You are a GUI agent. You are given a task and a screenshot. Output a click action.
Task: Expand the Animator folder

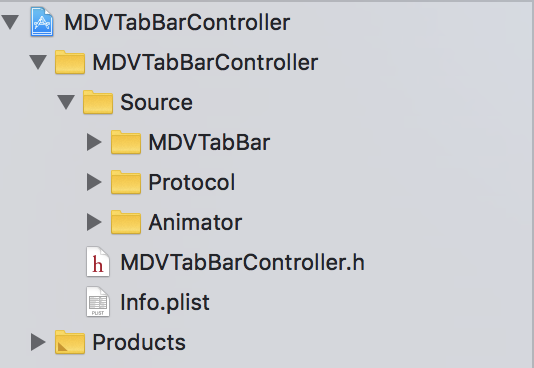(94, 222)
